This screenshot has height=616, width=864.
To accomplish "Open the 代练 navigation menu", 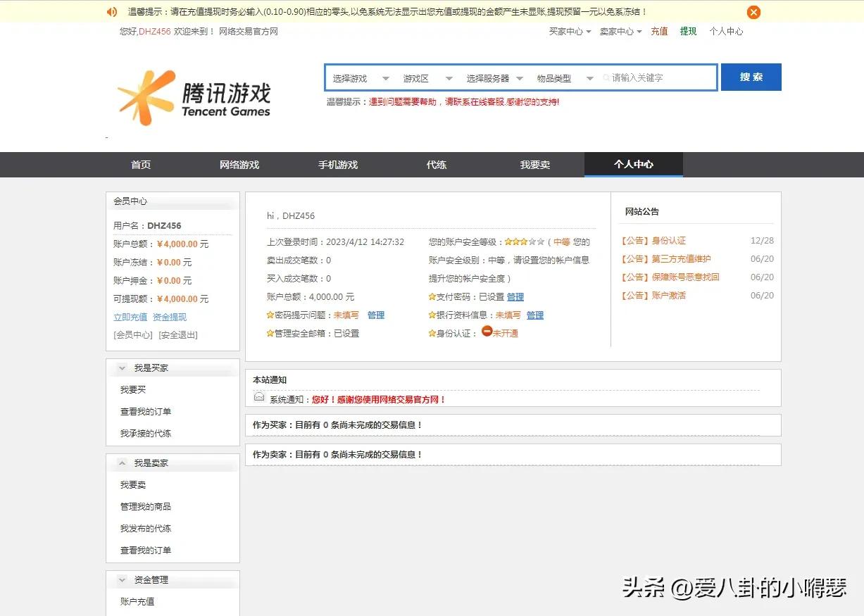I will point(436,165).
